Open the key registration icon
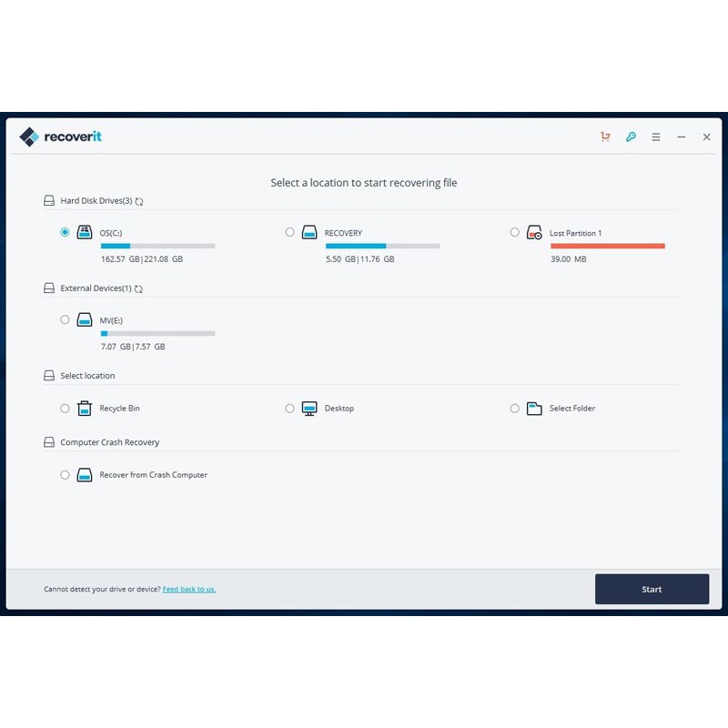728x728 pixels. tap(631, 137)
